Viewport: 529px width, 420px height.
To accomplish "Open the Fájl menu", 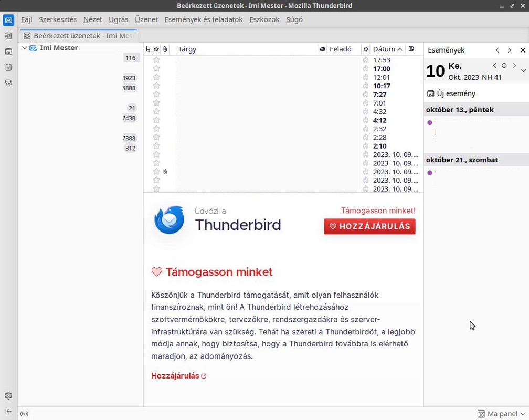I will click(x=27, y=19).
